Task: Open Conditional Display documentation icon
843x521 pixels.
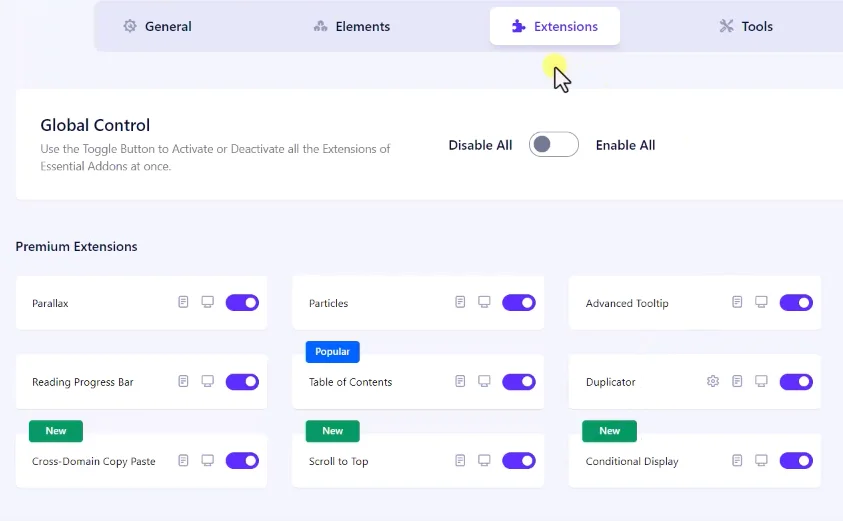Action: [737, 460]
